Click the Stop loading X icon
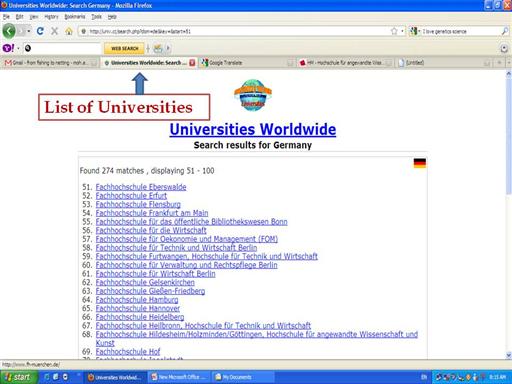Image resolution: width=512 pixels, height=384 pixels. [x=54, y=31]
